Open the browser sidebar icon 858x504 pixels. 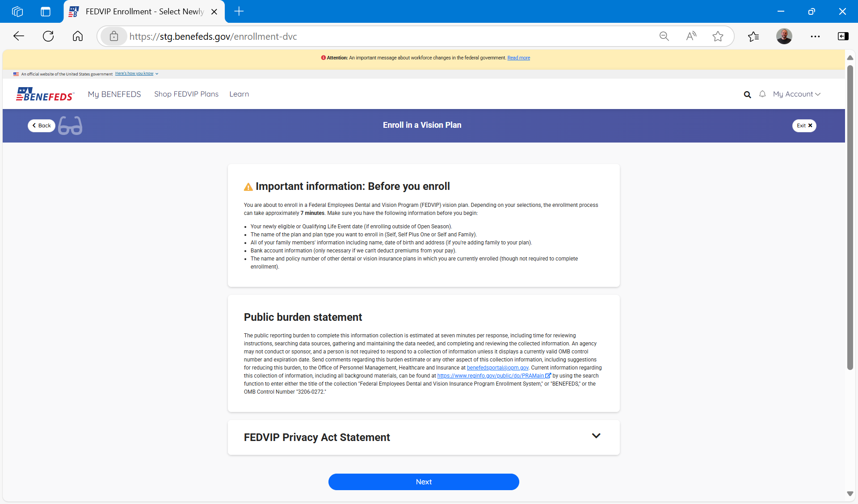pyautogui.click(x=843, y=36)
